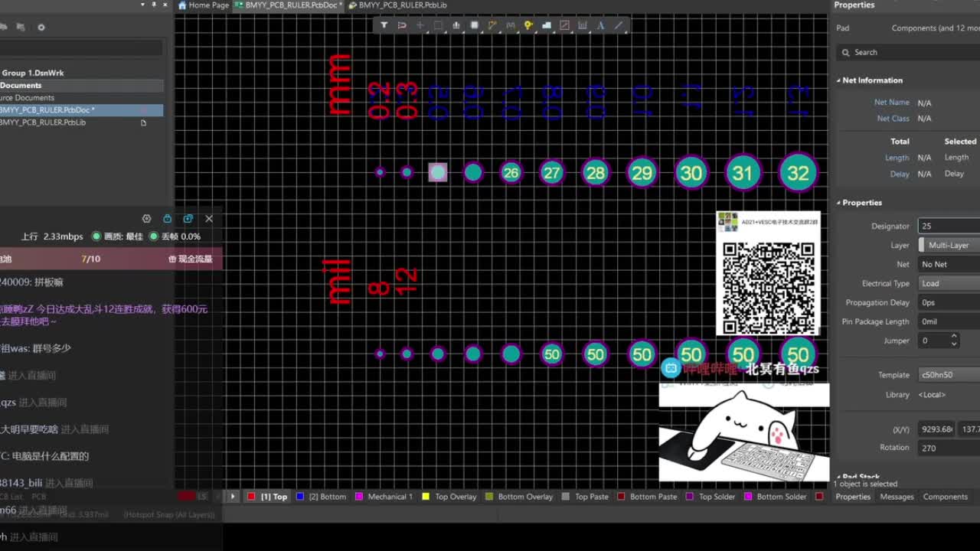Open the Net dropdown showing No Net

(949, 264)
